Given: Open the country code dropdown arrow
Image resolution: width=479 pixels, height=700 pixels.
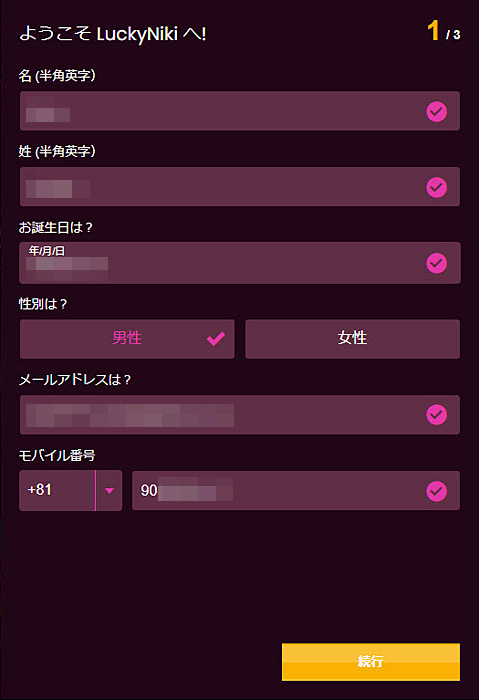Looking at the screenshot, I should [109, 491].
